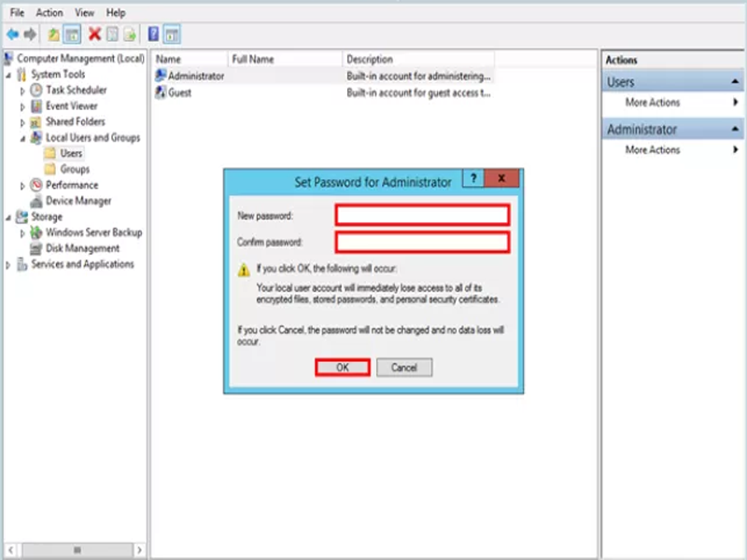The height and width of the screenshot is (560, 747).
Task: Open the Help menu
Action: pyautogui.click(x=116, y=13)
